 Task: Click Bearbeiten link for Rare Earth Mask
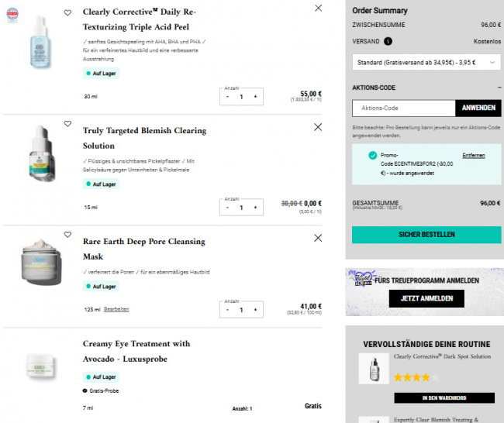(x=116, y=309)
